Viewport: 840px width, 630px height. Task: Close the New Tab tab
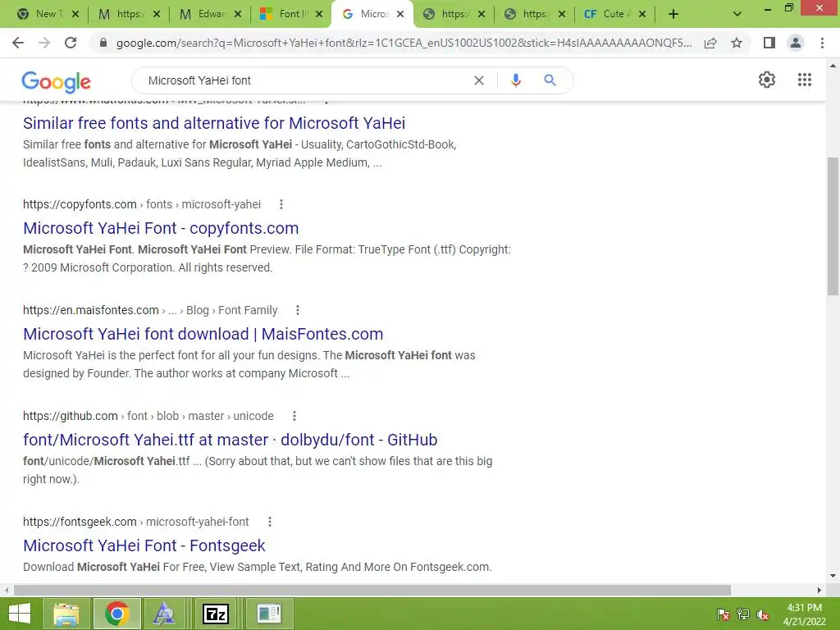coord(75,14)
